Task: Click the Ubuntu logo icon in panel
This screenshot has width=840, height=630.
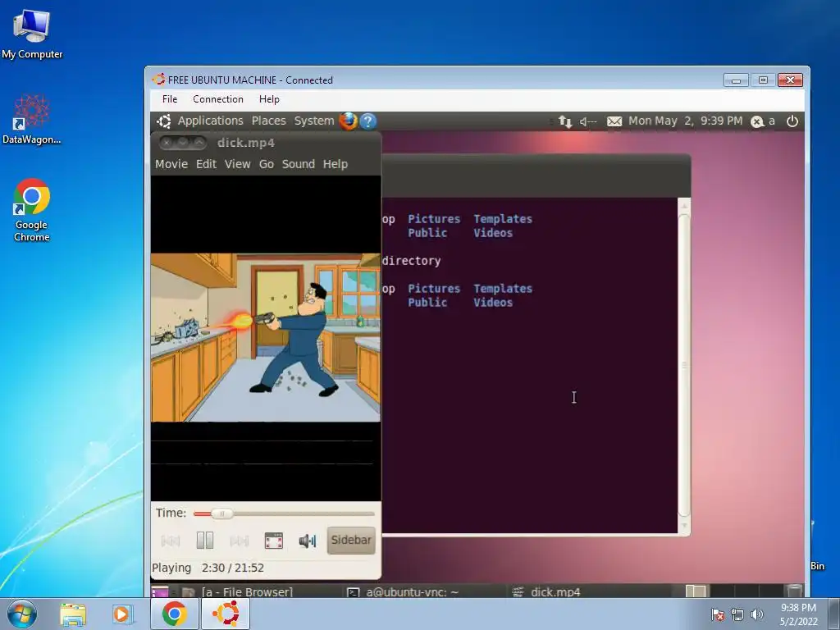Action: click(x=164, y=121)
